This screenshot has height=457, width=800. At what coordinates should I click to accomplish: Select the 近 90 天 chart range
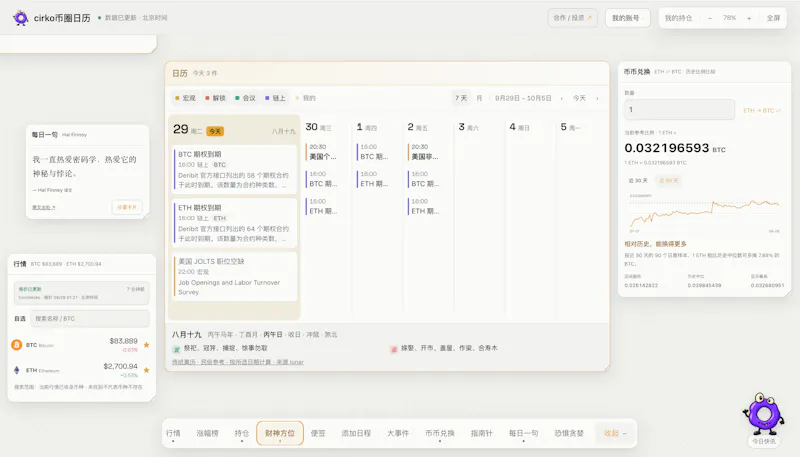tap(669, 181)
